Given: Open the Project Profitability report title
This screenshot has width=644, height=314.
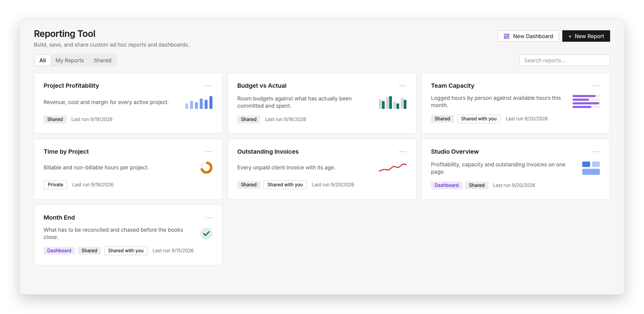Looking at the screenshot, I should tap(71, 86).
